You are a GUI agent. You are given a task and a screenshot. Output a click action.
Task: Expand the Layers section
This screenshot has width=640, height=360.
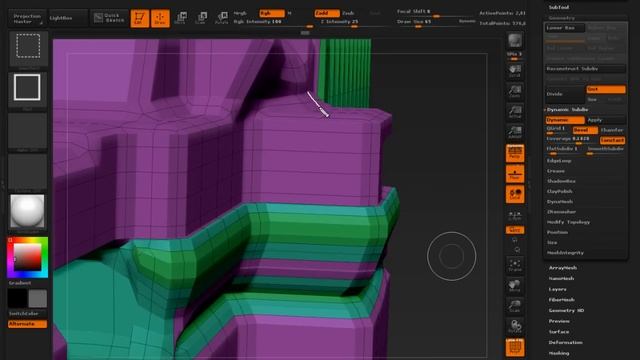coord(557,289)
